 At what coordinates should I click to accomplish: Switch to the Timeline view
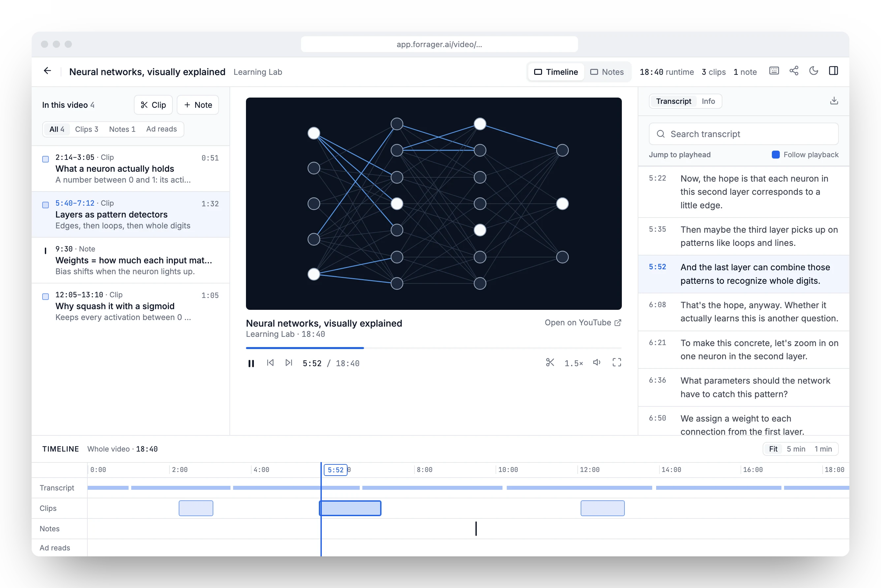point(556,72)
